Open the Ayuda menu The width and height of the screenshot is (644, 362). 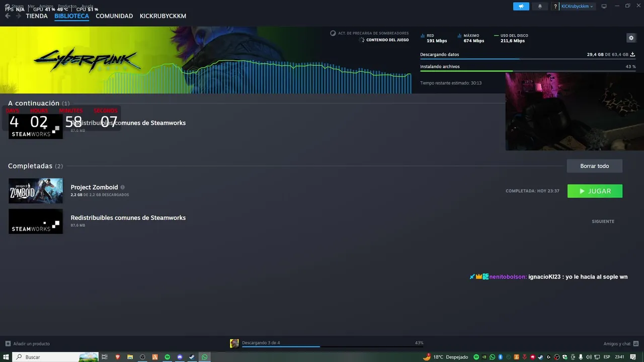pyautogui.click(x=88, y=6)
